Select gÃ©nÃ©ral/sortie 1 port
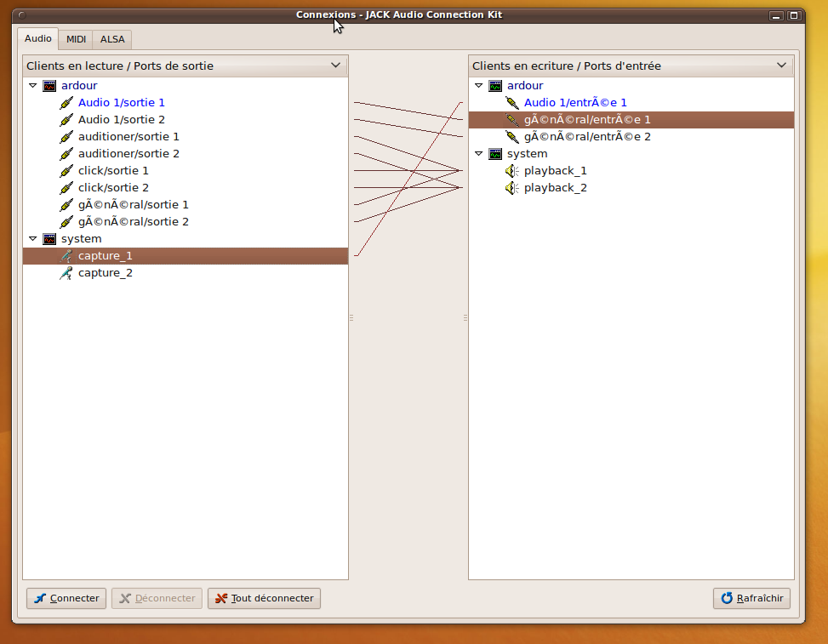 point(134,205)
